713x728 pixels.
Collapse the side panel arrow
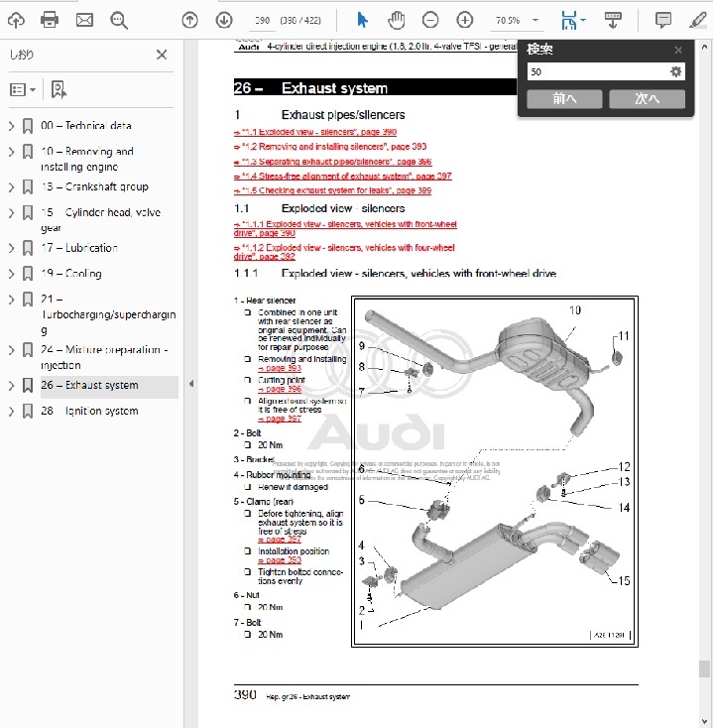[x=191, y=384]
